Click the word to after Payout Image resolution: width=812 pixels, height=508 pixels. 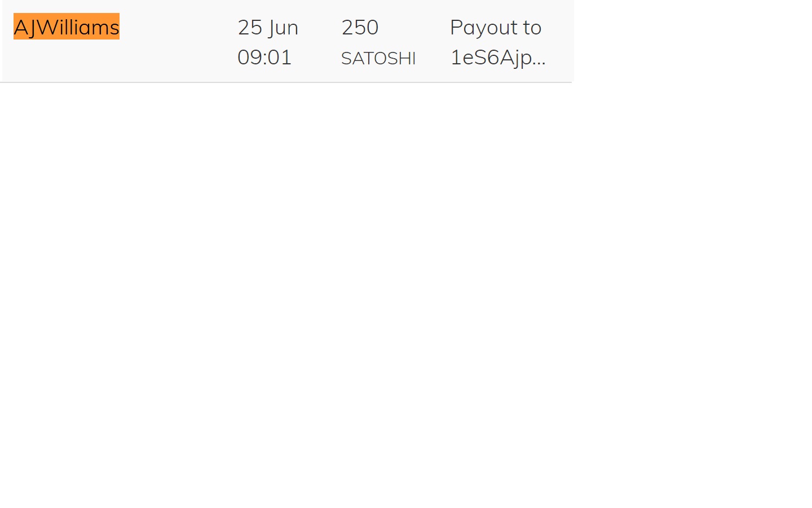[x=532, y=28]
